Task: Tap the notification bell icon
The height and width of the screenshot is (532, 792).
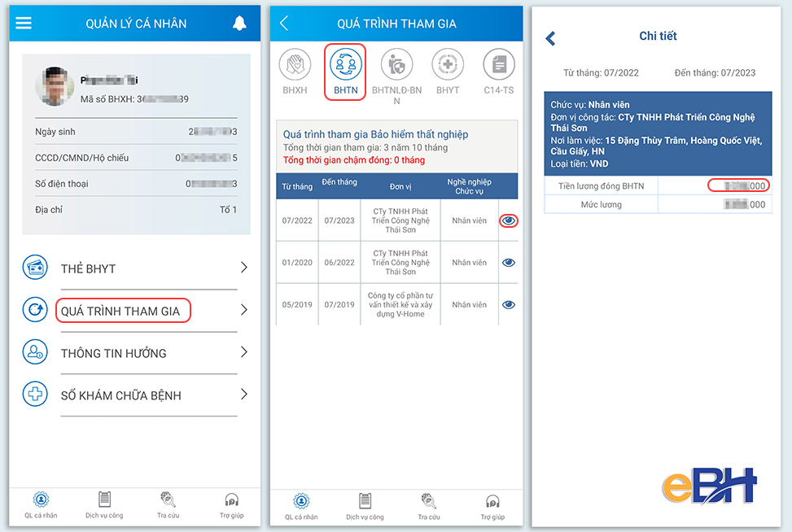Action: pyautogui.click(x=239, y=24)
